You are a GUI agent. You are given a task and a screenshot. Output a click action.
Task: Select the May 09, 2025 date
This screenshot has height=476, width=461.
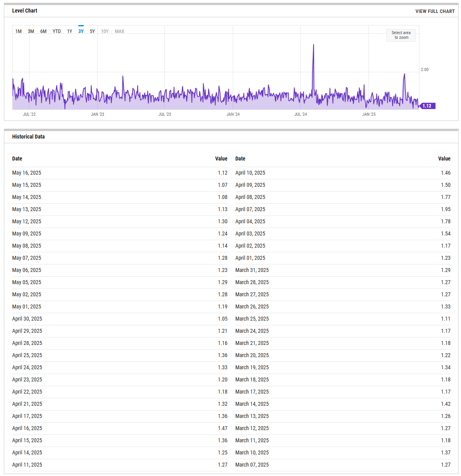(27, 234)
